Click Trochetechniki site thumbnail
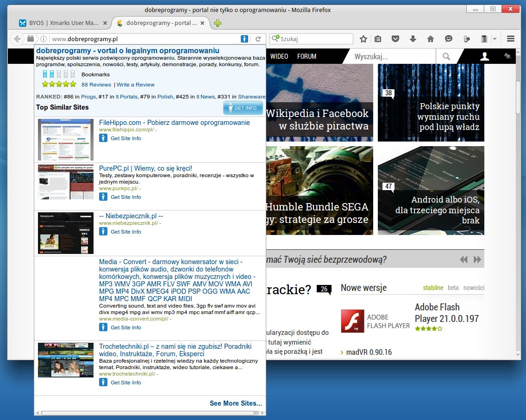 pyautogui.click(x=66, y=360)
